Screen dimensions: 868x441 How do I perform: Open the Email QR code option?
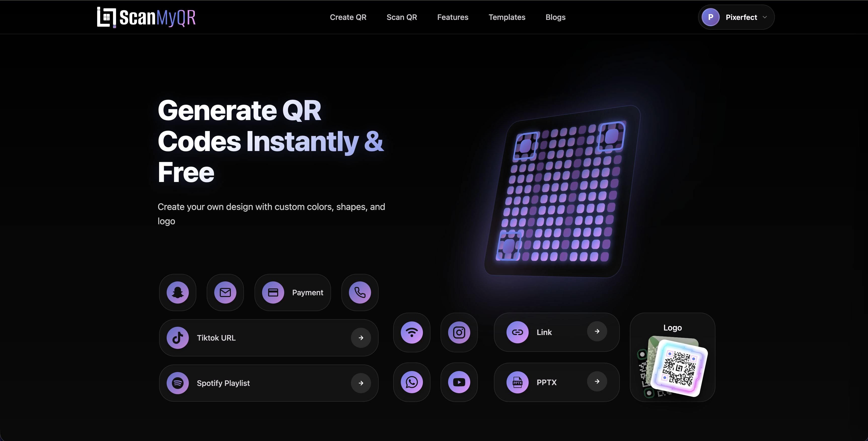coord(225,292)
